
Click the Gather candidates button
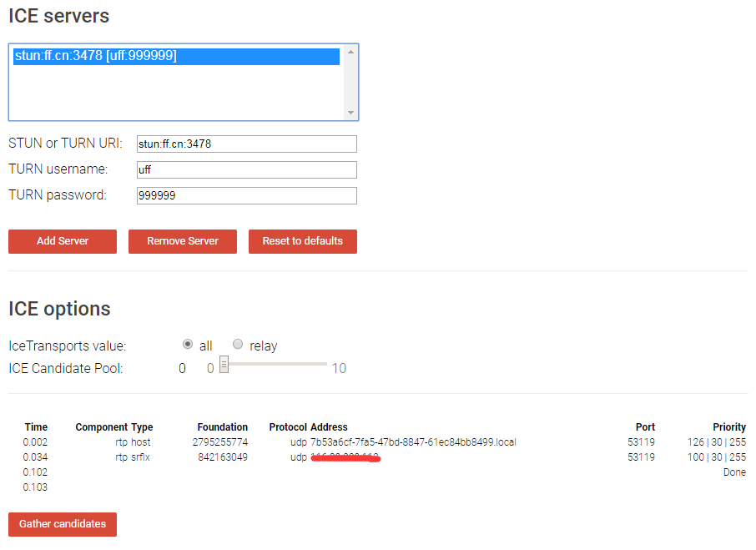[x=62, y=524]
